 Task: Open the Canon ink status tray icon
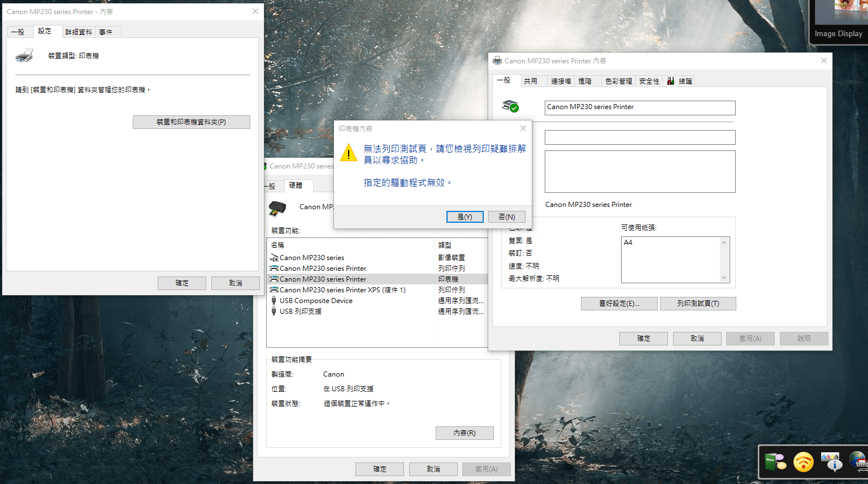point(831,462)
